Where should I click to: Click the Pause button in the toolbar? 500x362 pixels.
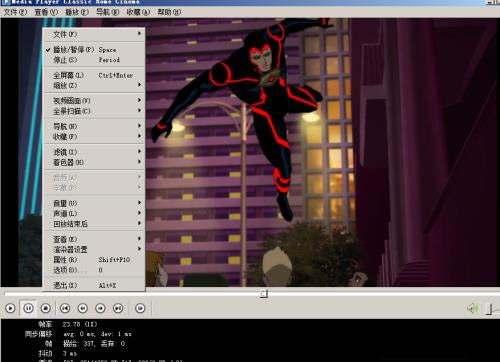tap(28, 308)
